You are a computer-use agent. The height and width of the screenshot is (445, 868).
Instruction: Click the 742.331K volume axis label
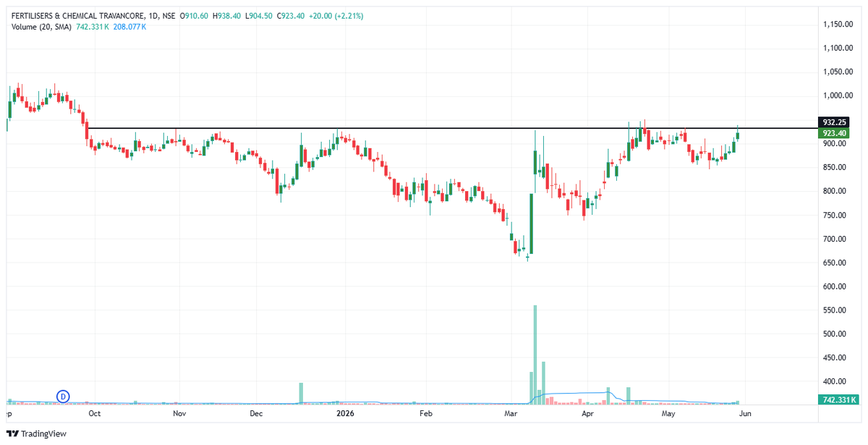838,399
